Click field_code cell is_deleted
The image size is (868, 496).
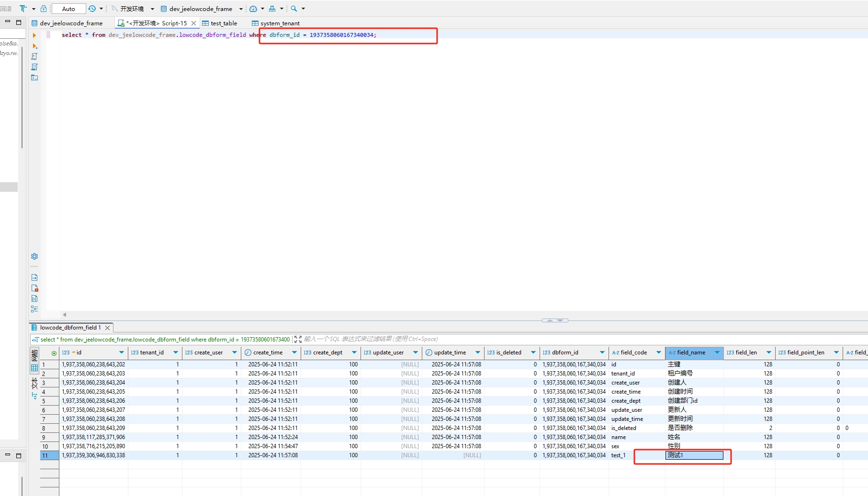(x=637, y=428)
